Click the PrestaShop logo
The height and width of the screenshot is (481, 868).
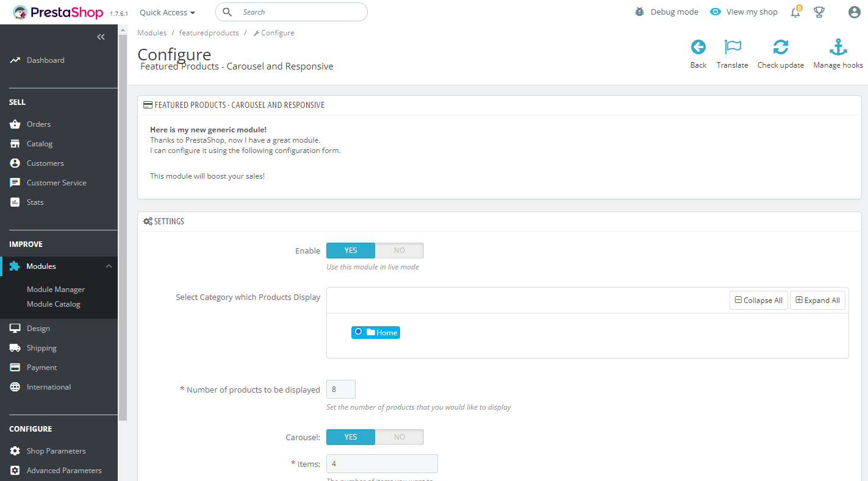[x=59, y=12]
